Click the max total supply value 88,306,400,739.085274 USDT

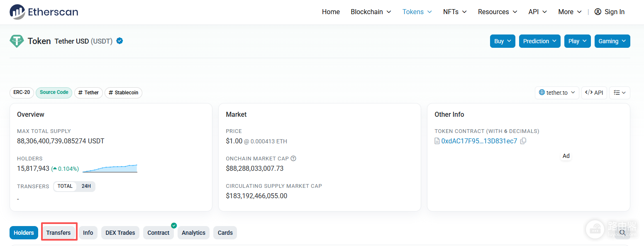[x=61, y=141]
